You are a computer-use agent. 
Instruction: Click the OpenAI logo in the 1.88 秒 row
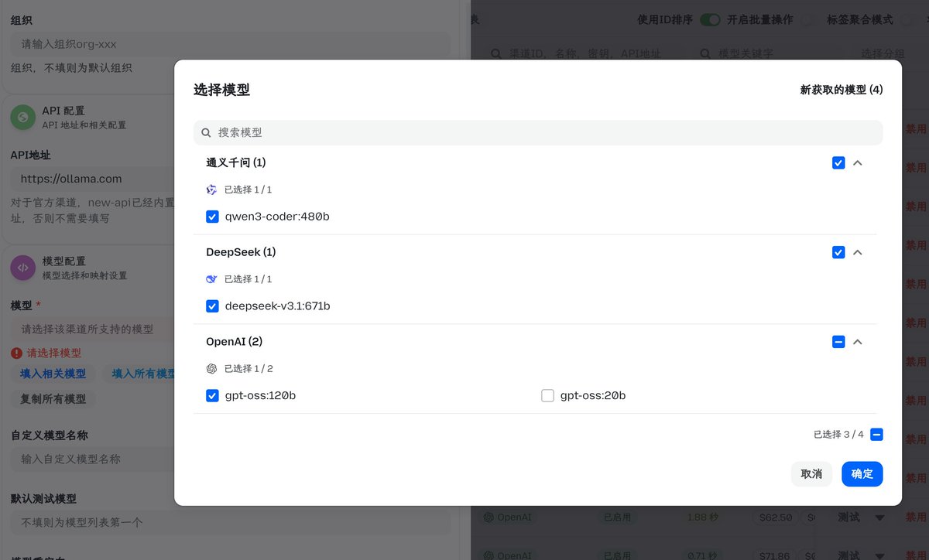click(x=488, y=517)
